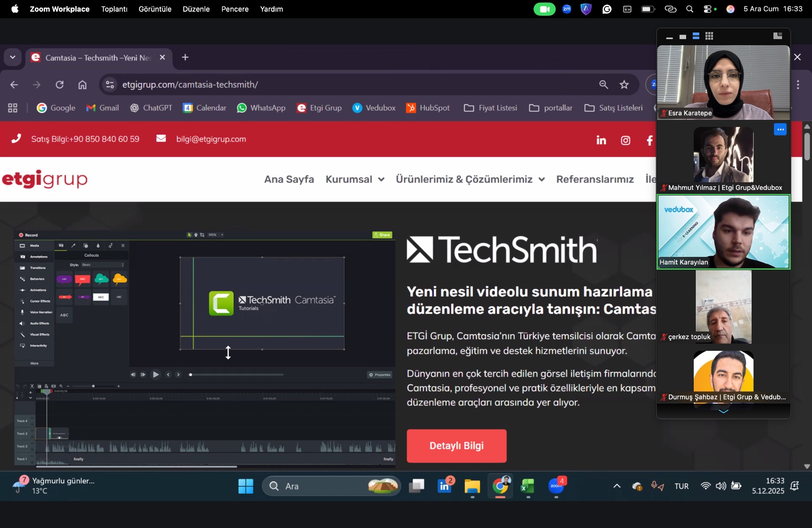The width and height of the screenshot is (812, 528).
Task: Click the browser home icon
Action: 82,85
